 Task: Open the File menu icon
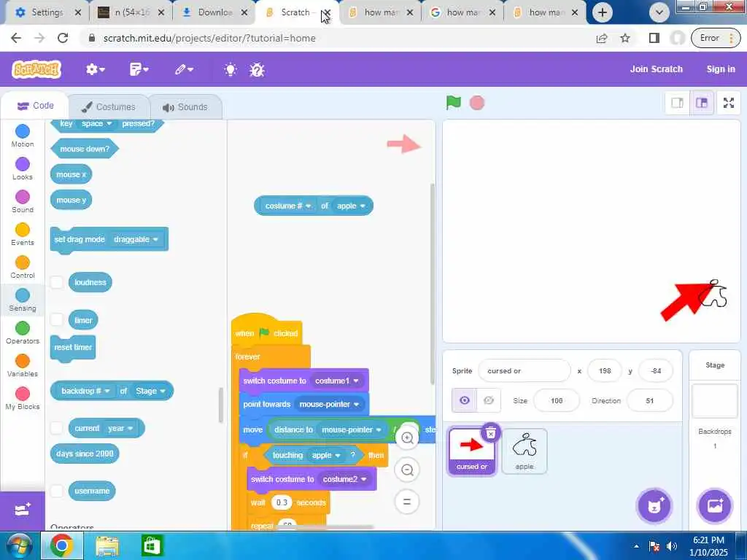[139, 69]
